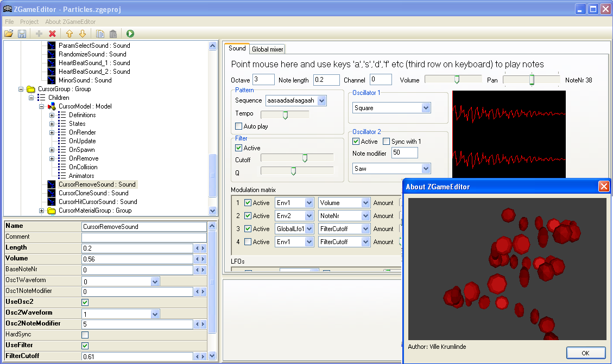The image size is (613, 364).
Task: Select the HeartBeatSound_1 sound icon
Action: click(52, 62)
